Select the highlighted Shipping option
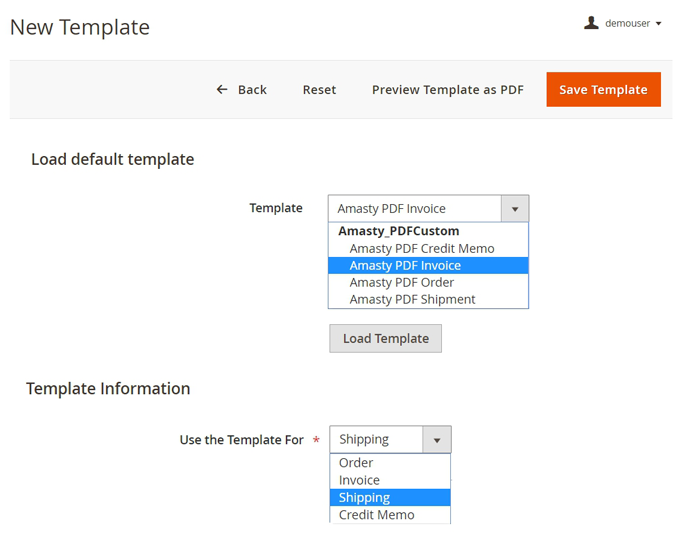Viewport: 684px width, 542px height. tap(364, 497)
